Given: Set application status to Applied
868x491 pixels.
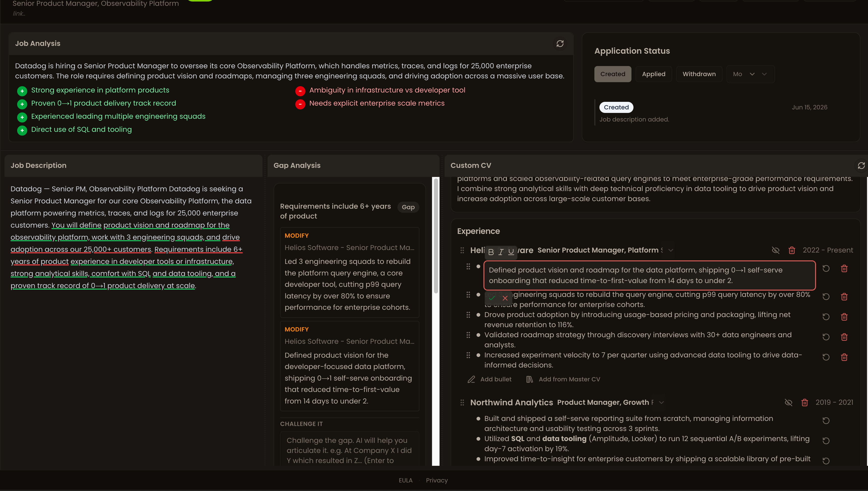Looking at the screenshot, I should pyautogui.click(x=653, y=74).
